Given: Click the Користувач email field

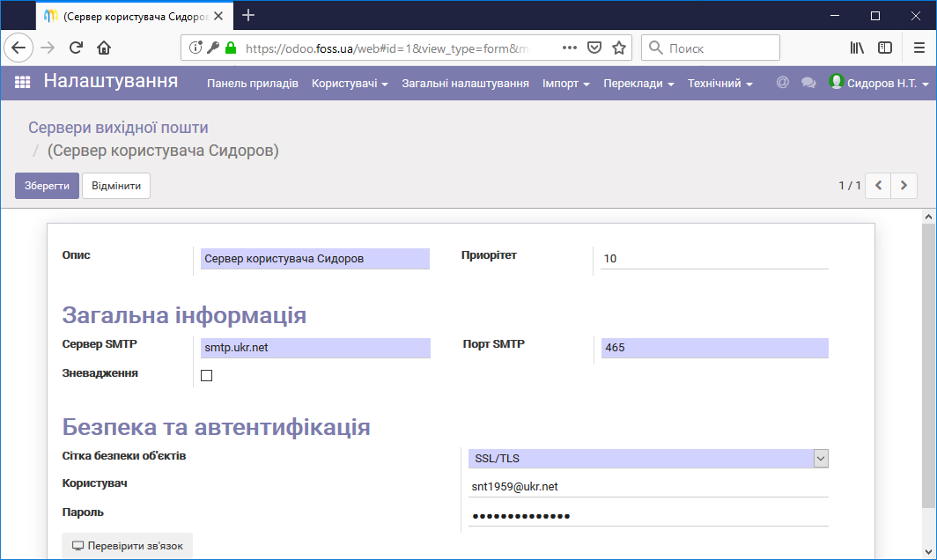Looking at the screenshot, I should [x=648, y=487].
